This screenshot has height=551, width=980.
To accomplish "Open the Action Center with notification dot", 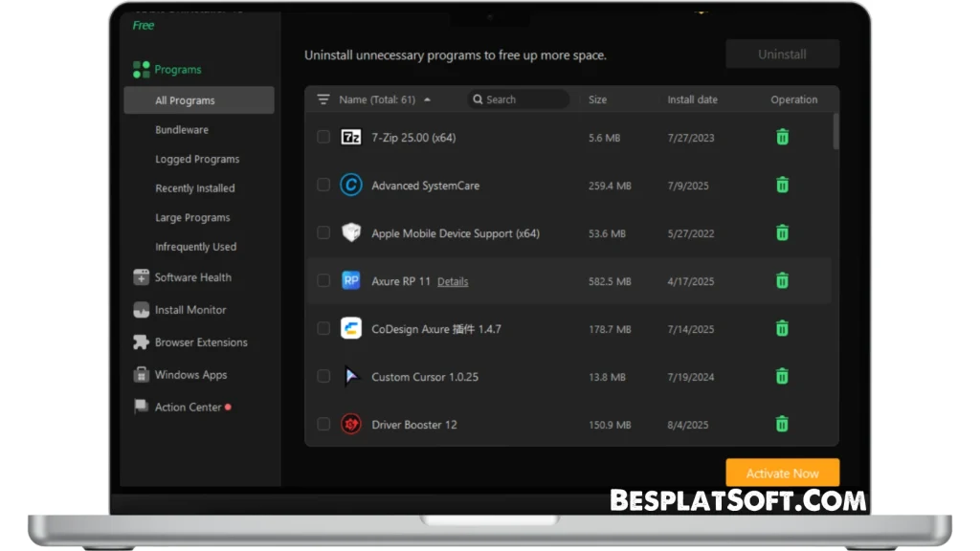I will (x=188, y=407).
